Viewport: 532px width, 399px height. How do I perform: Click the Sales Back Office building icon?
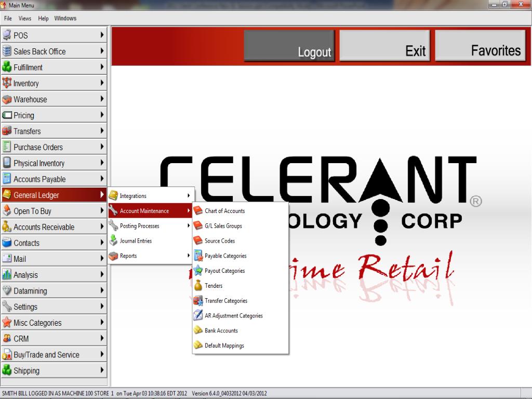click(7, 51)
